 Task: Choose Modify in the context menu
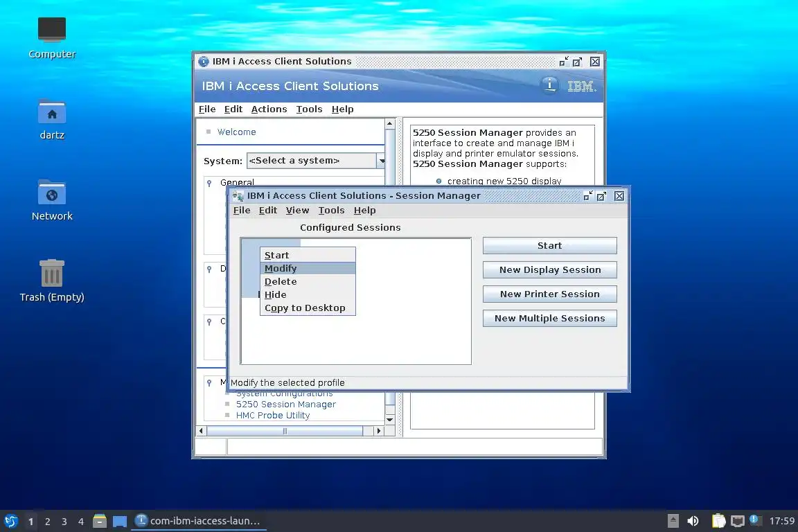(x=308, y=268)
